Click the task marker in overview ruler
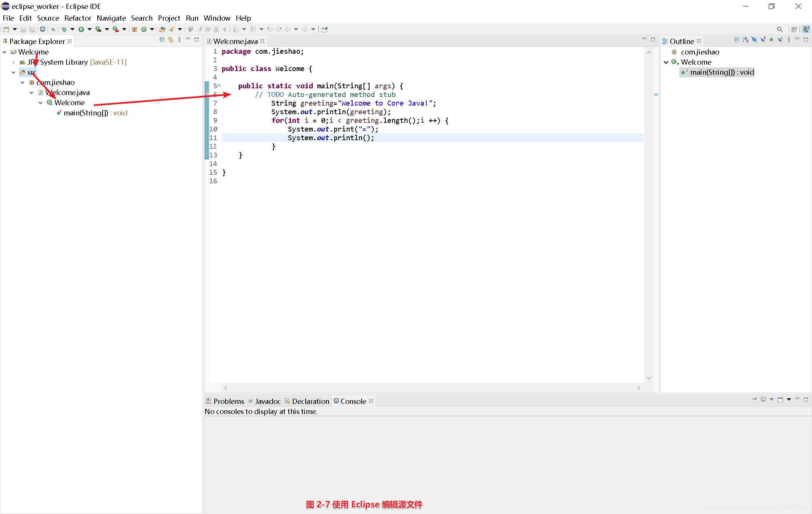 [656, 94]
